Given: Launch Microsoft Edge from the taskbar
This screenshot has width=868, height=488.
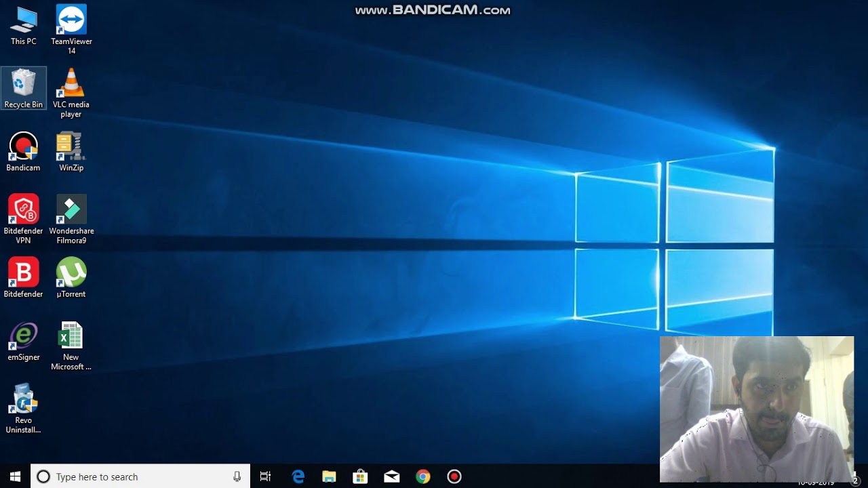Looking at the screenshot, I should pyautogui.click(x=298, y=476).
